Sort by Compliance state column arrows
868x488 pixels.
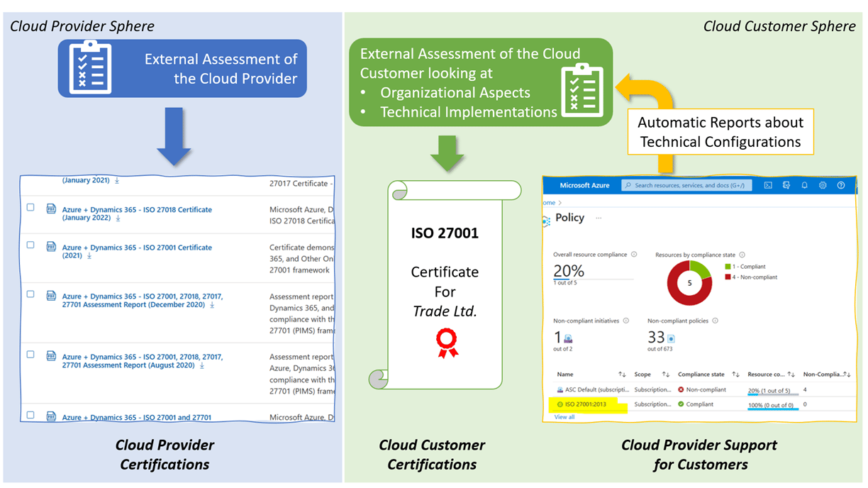[735, 374]
